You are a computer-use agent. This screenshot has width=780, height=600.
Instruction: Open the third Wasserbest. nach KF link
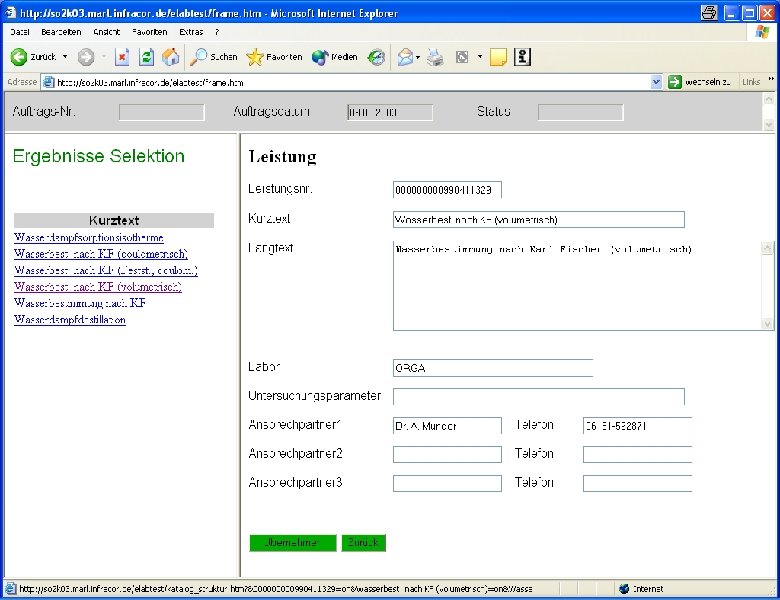pos(106,270)
